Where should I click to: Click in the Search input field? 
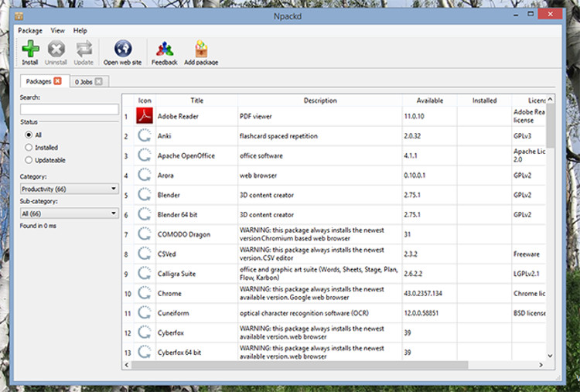coord(69,109)
